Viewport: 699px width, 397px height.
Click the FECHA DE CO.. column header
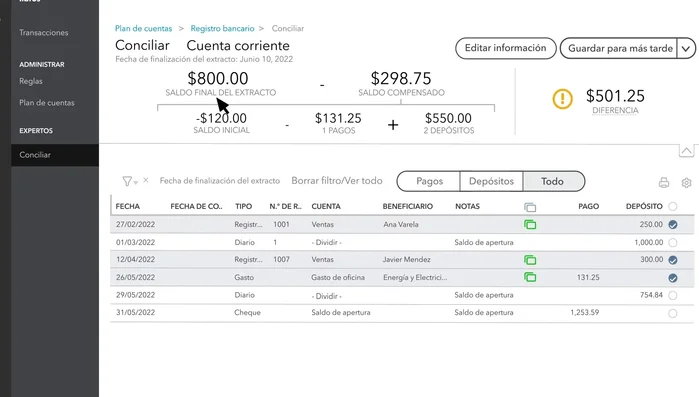point(196,206)
